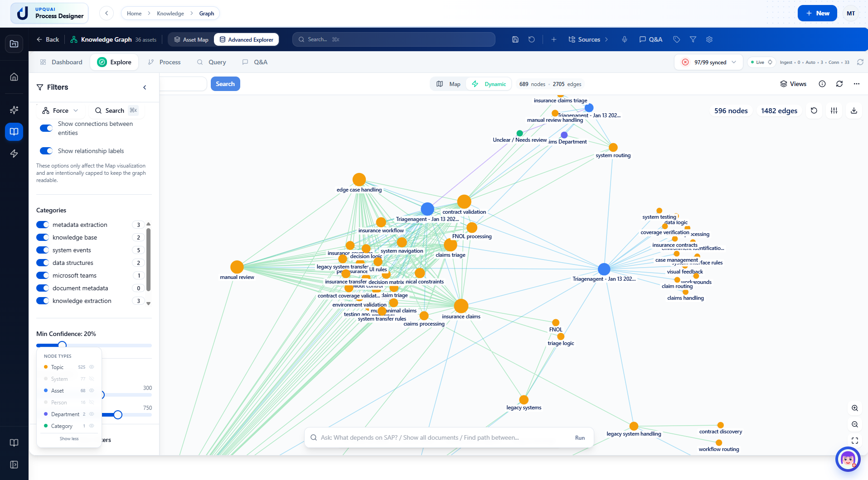The width and height of the screenshot is (868, 480).
Task: Open the Force layout dropdown
Action: pyautogui.click(x=60, y=110)
